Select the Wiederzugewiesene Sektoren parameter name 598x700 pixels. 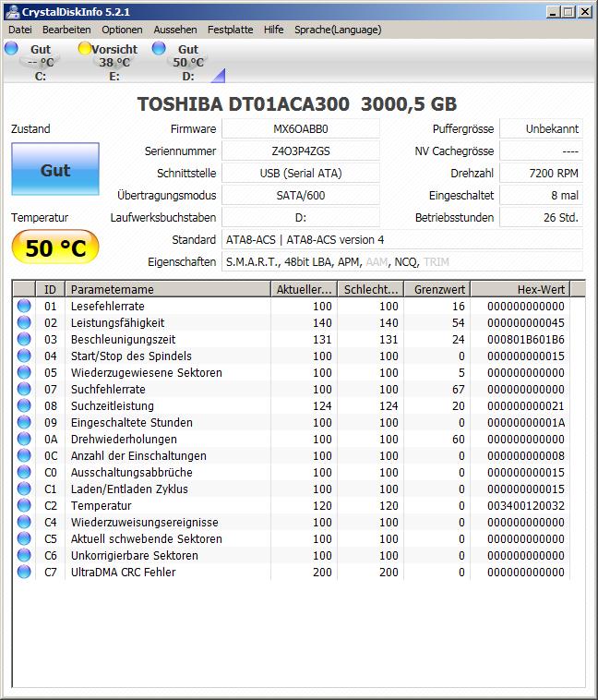tap(147, 372)
